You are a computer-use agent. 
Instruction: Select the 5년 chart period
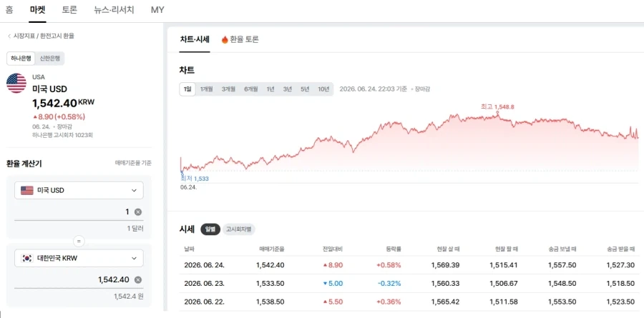[305, 89]
